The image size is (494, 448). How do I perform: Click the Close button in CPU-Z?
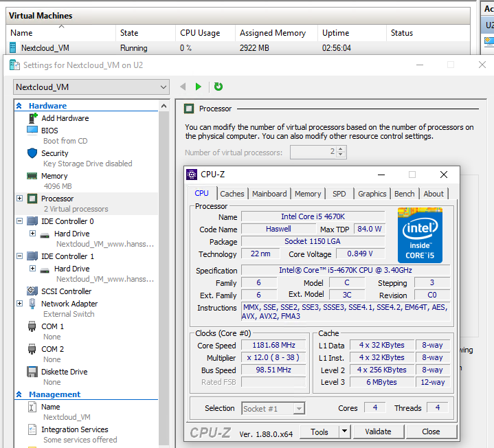click(x=431, y=432)
